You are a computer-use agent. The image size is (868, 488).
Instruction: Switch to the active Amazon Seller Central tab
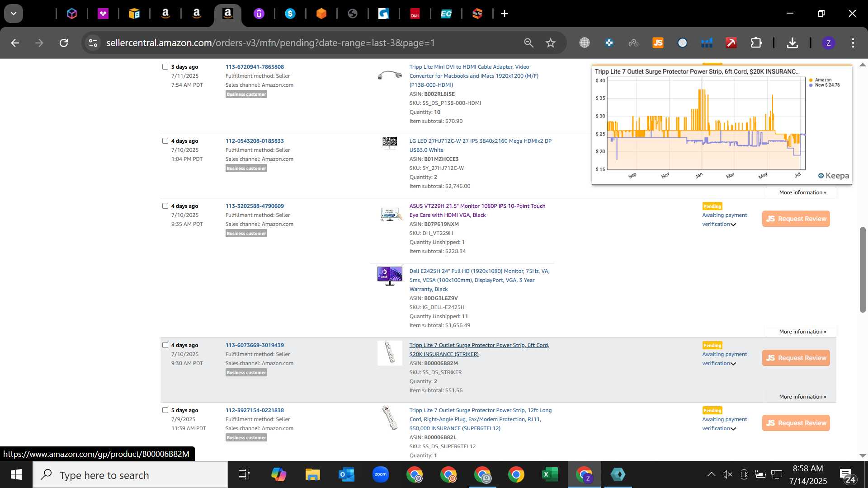[x=228, y=14]
